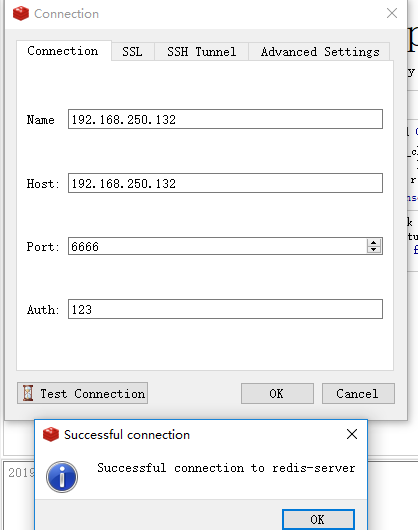Click the Redis icon in Successful connection dialog
Screen dimensions: 418x530
click(51, 434)
